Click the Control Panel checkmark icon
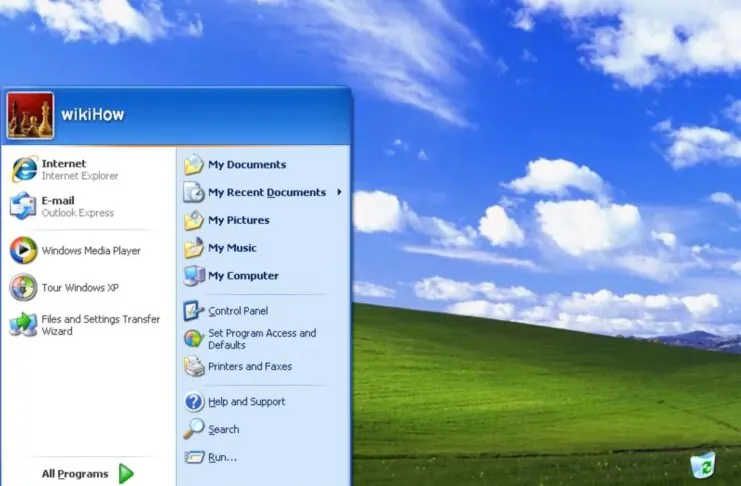This screenshot has height=486, width=741. pyautogui.click(x=193, y=311)
